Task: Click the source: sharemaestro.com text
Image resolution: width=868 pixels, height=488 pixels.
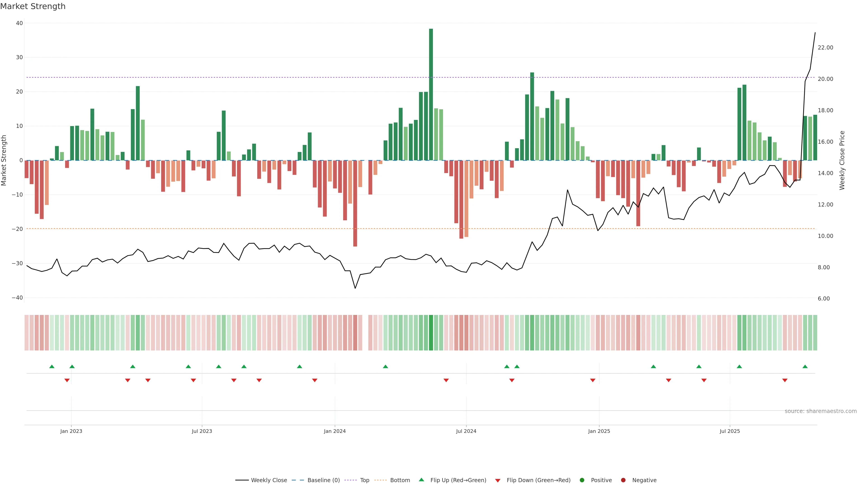Action: click(821, 411)
